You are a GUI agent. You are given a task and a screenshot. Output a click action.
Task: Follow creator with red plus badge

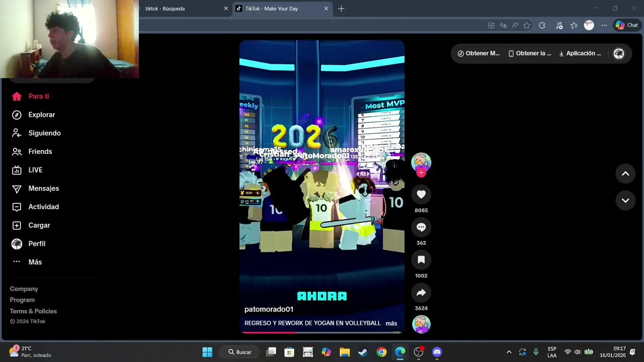(421, 172)
